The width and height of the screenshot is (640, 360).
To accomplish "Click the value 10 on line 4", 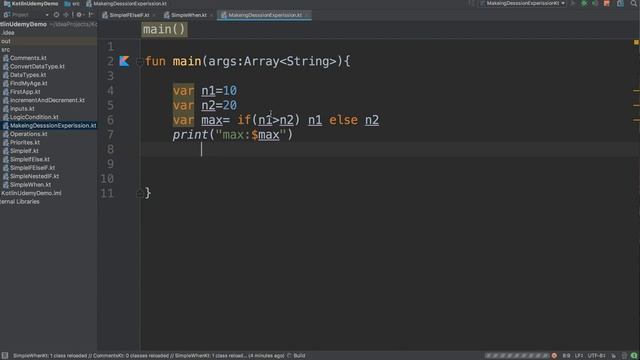I will tap(230, 91).
